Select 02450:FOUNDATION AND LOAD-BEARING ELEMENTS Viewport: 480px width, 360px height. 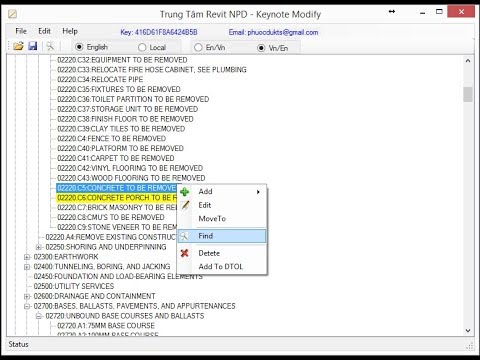(x=118, y=277)
